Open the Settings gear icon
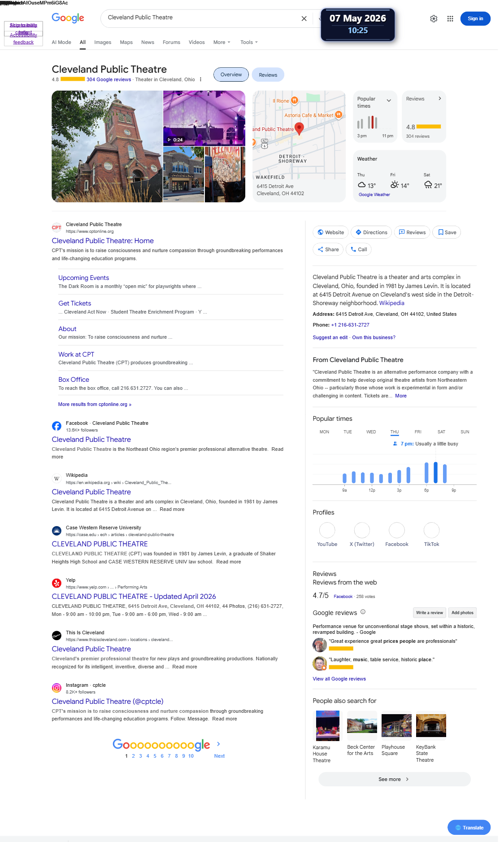504x842 pixels. [434, 19]
